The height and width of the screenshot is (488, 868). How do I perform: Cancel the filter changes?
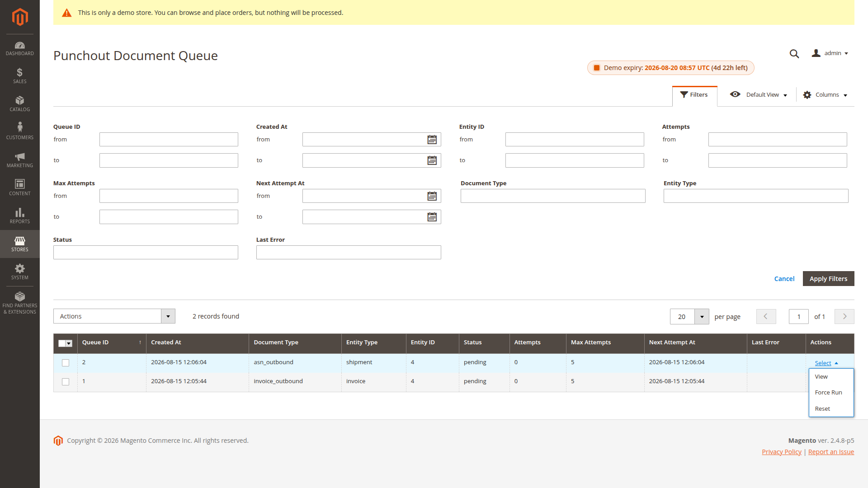(x=784, y=279)
